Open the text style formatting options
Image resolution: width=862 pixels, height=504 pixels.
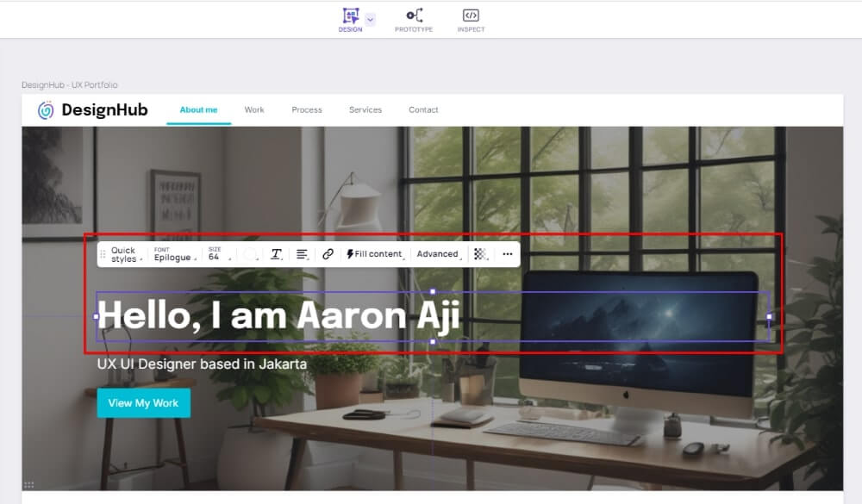[276, 254]
